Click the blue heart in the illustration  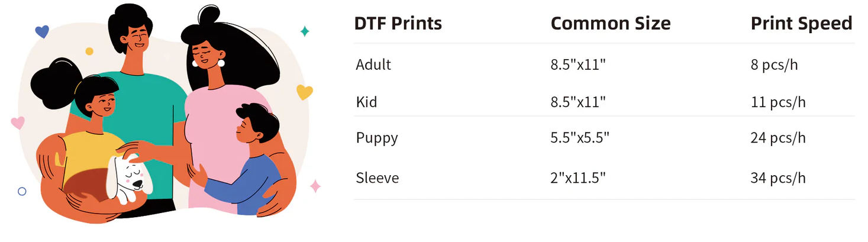42,31
